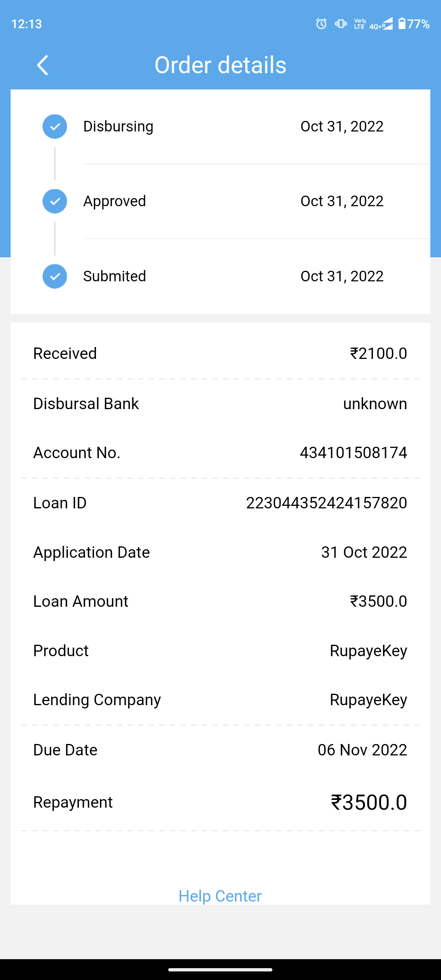Image resolution: width=441 pixels, height=980 pixels.
Task: Tap the alarm icon in status bar
Action: point(321,24)
